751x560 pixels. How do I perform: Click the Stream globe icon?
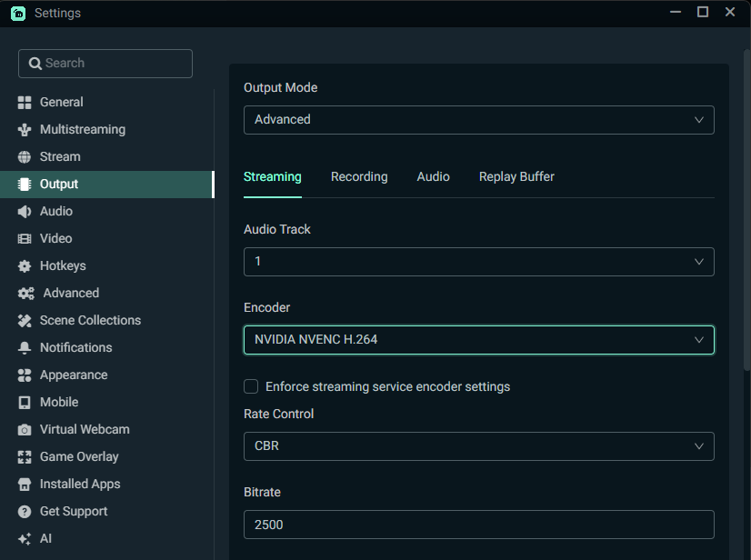coord(25,157)
